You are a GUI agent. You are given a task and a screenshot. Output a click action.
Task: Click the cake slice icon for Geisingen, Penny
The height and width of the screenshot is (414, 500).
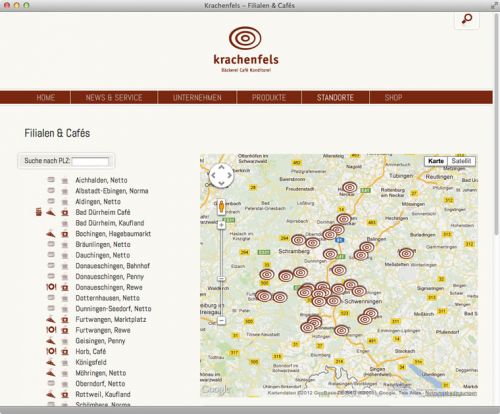tap(51, 341)
